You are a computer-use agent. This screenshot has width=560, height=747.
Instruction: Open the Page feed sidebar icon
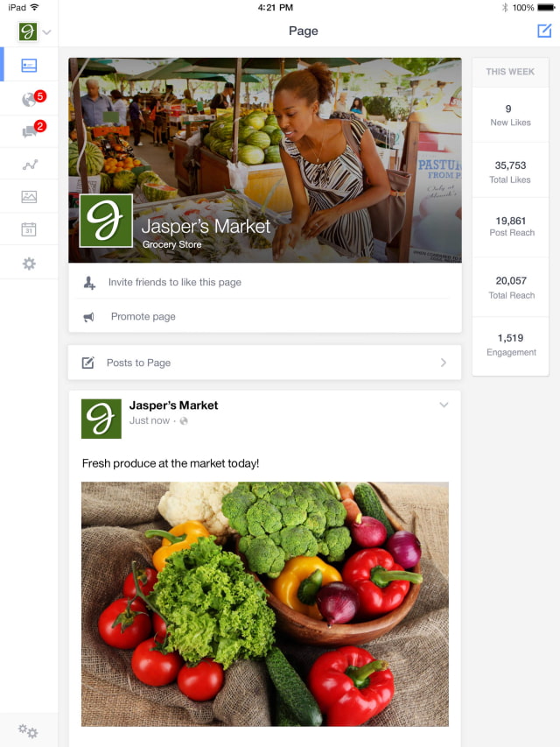29,66
